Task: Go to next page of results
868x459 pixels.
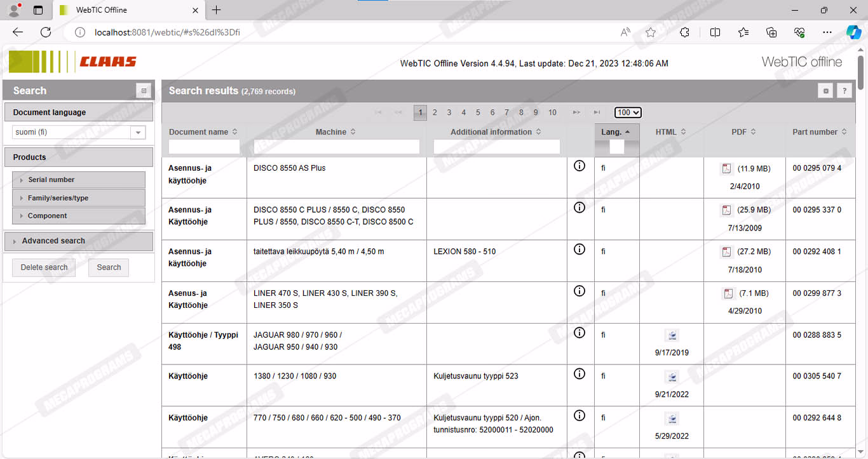Action: 576,112
